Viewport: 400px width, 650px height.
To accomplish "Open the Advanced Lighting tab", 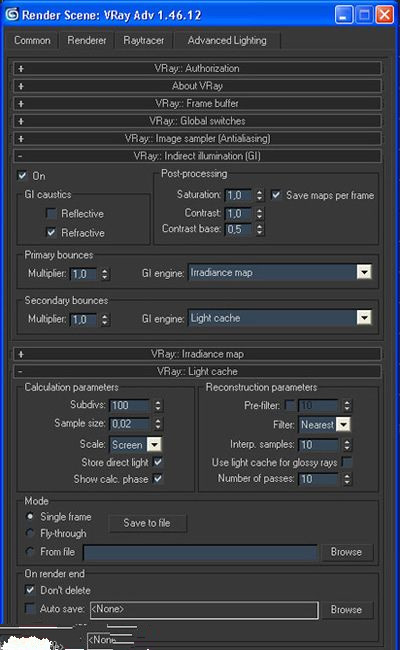I will 227,41.
